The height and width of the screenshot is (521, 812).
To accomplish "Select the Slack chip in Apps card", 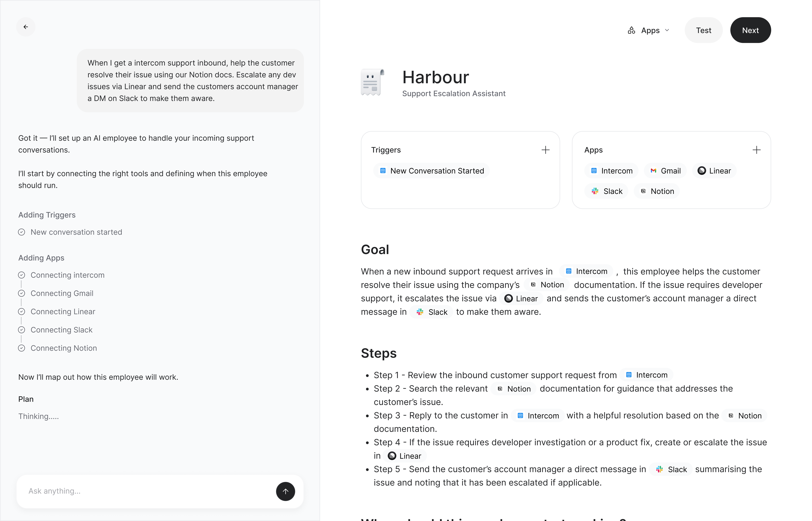I will (606, 191).
